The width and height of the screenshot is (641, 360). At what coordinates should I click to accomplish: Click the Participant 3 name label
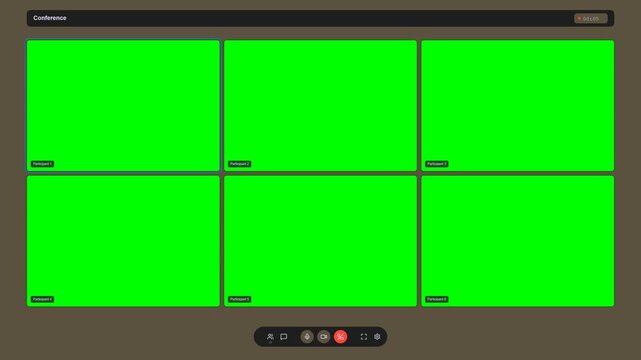tap(437, 164)
